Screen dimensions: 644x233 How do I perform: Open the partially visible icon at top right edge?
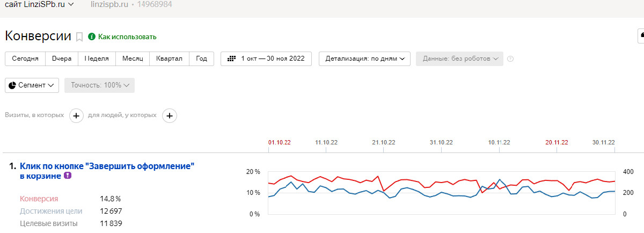point(641,37)
